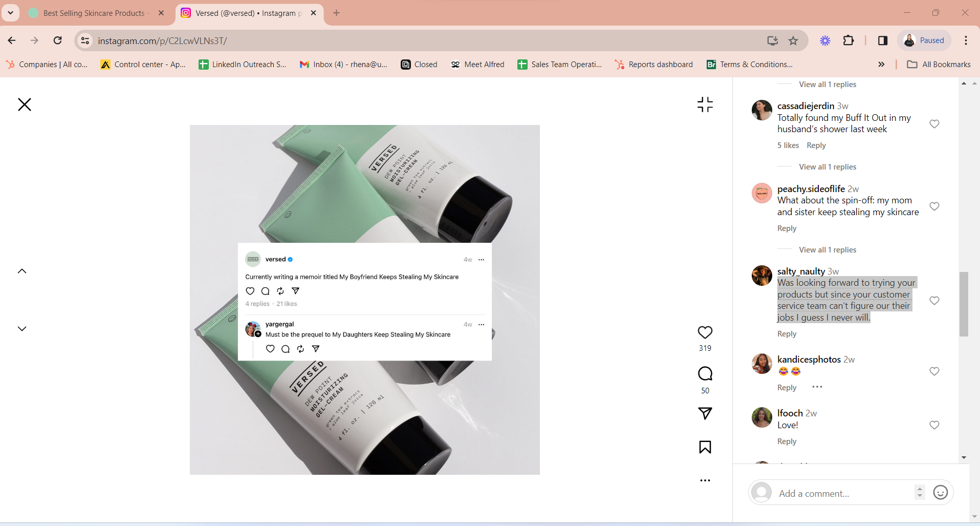The height and width of the screenshot is (526, 980).
Task: Open cassadiejerdin's profile from username
Action: click(x=806, y=106)
